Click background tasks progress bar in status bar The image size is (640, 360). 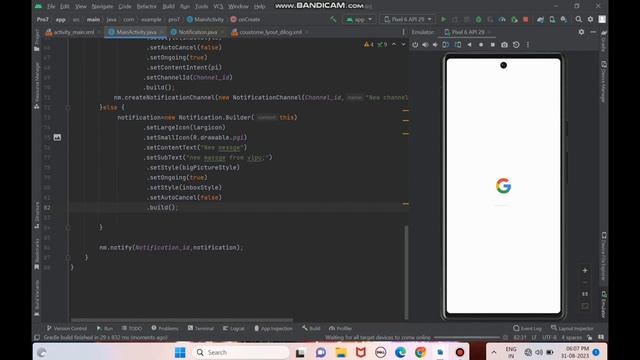467,338
